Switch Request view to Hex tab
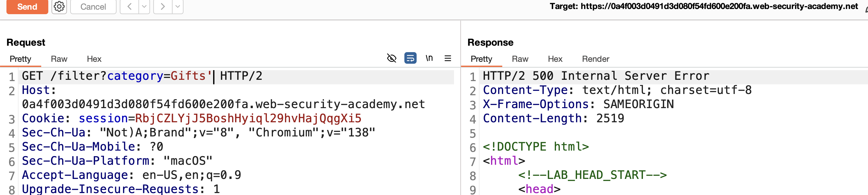This screenshot has width=868, height=195. [94, 59]
